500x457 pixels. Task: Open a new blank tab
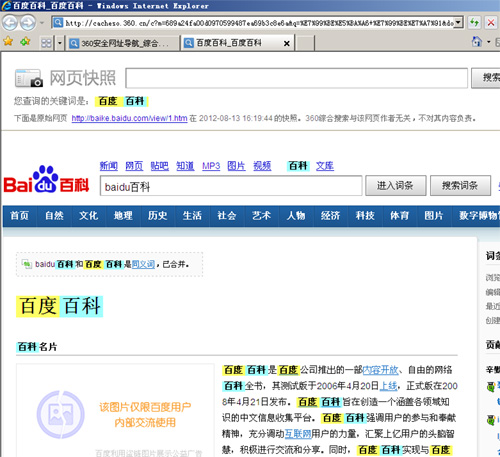pyautogui.click(x=305, y=43)
